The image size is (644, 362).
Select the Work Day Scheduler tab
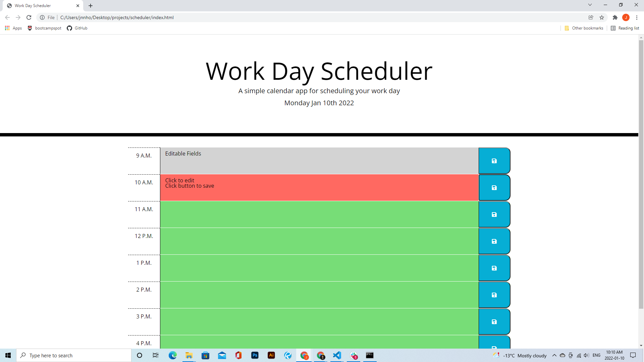pos(43,6)
